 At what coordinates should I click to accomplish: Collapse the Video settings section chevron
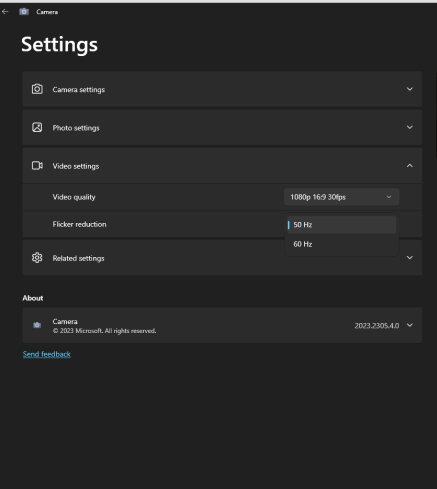click(410, 166)
